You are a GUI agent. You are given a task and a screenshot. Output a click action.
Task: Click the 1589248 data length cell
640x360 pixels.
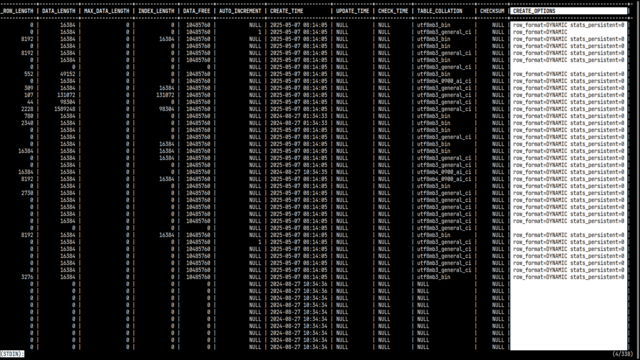(x=64, y=109)
